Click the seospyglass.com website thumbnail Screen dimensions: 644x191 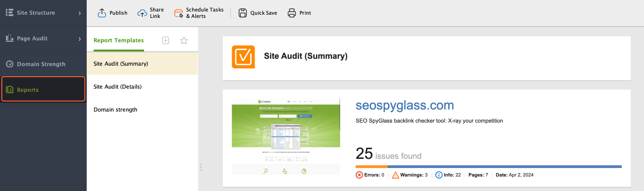coord(286,136)
